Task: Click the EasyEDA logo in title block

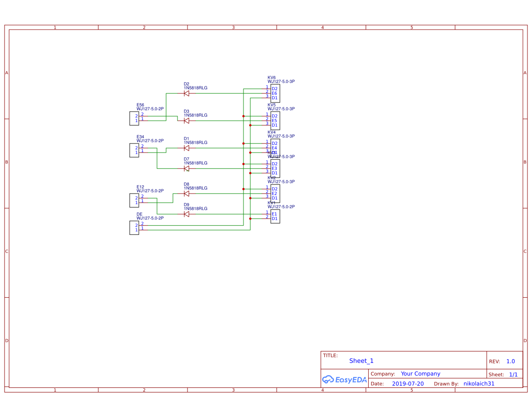Action: tap(344, 379)
